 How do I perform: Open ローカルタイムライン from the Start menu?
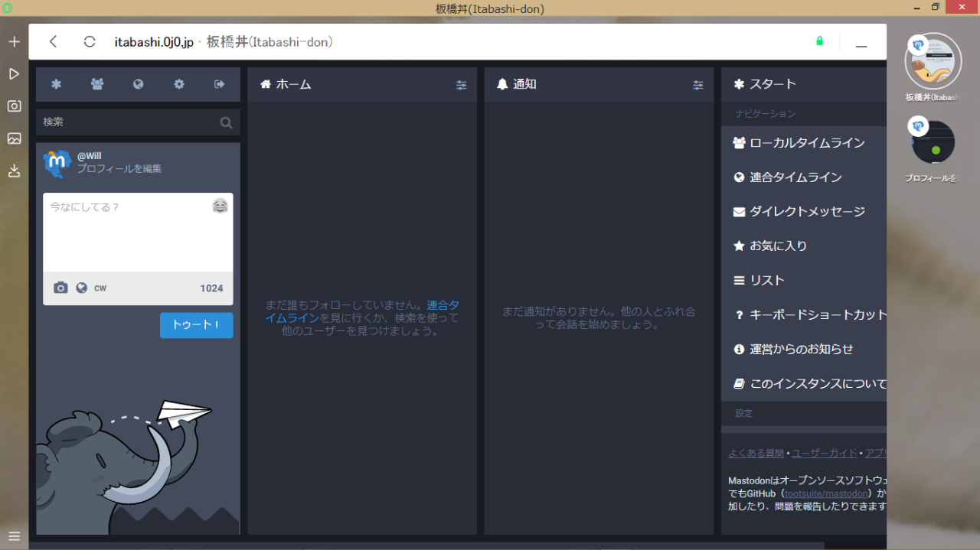[806, 143]
